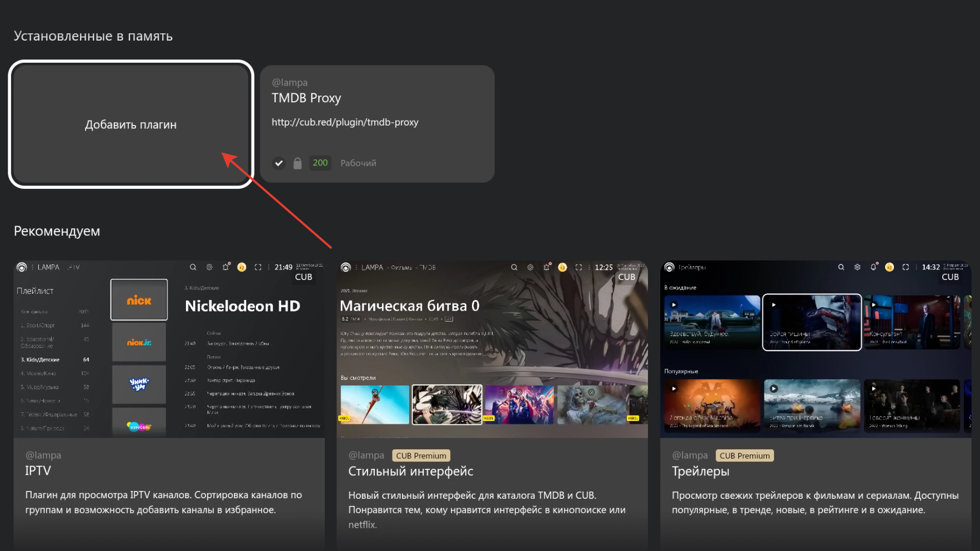The width and height of the screenshot is (980, 551).
Task: Open the TMDB Proxy plugin card
Action: [x=377, y=124]
